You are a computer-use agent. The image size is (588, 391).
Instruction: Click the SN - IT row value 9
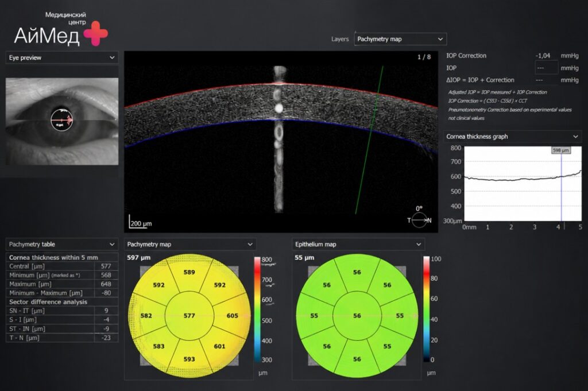[x=106, y=311]
